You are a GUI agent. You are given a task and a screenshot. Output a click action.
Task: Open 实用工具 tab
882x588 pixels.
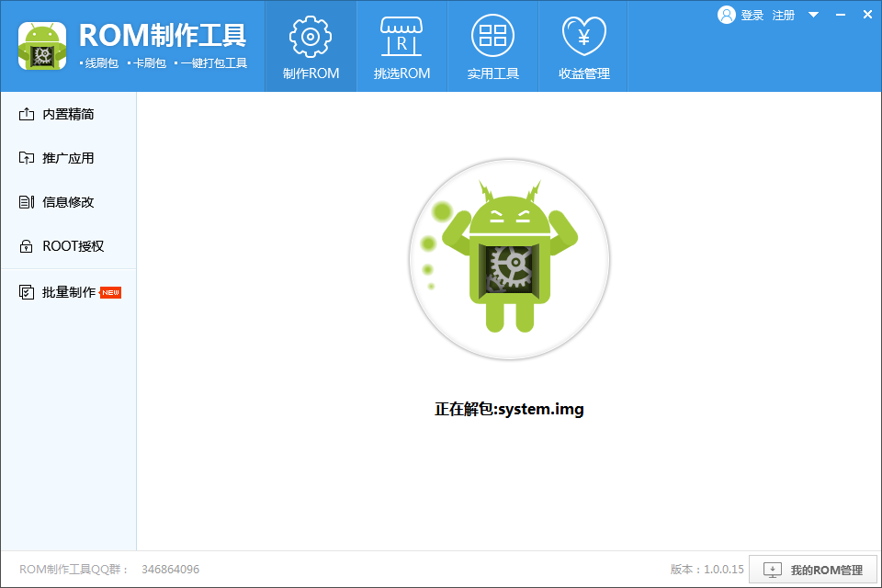coord(492,46)
